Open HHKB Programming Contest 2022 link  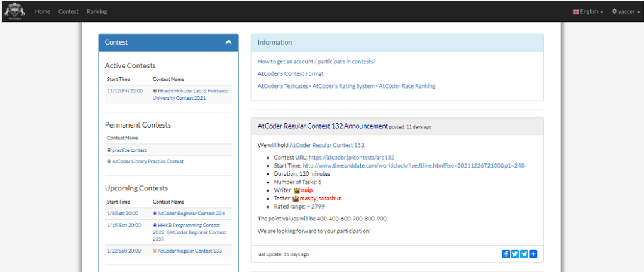(189, 232)
